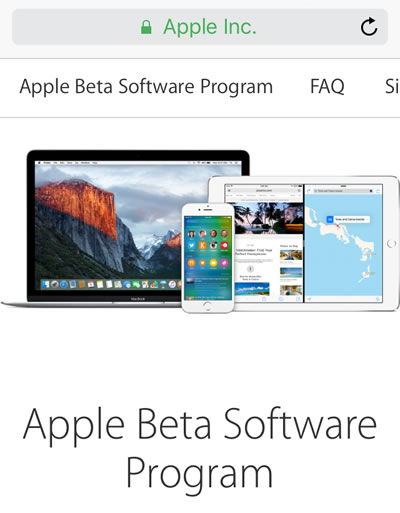Click the iTunes icon in MacBook dock

(x=172, y=284)
